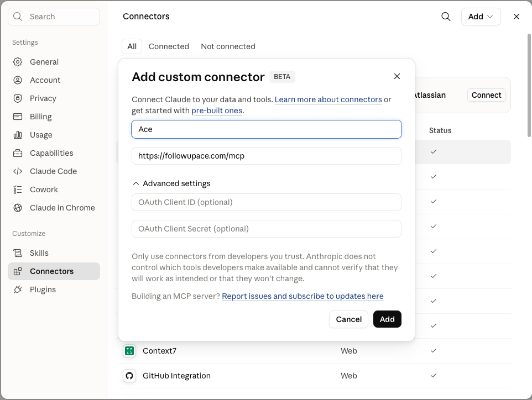The height and width of the screenshot is (400, 532).
Task: Close the settings window with X
Action: click(517, 17)
